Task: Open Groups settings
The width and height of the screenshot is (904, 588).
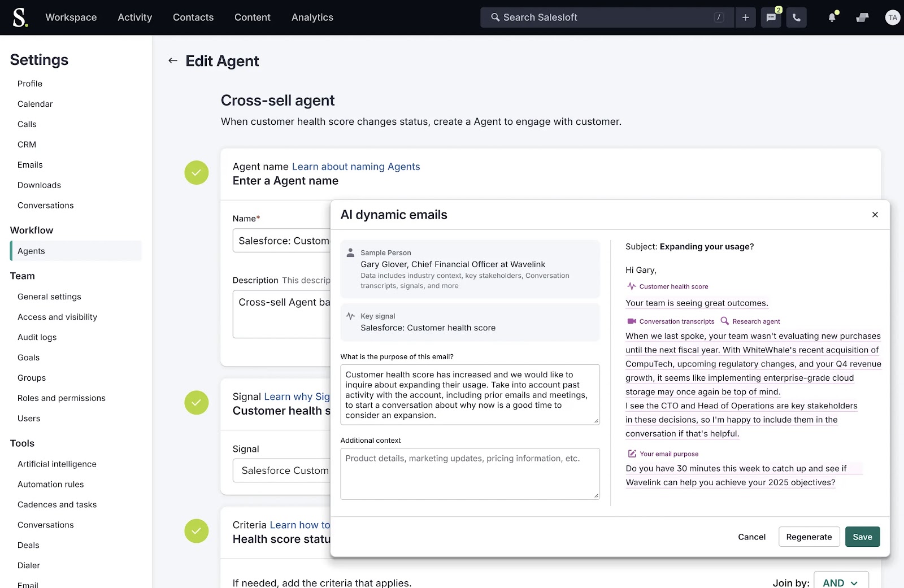Action: (x=32, y=378)
